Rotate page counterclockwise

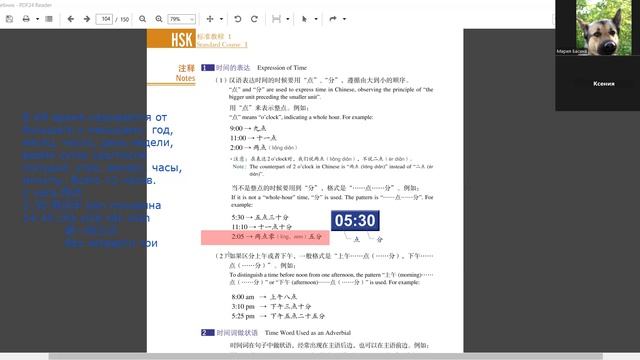pyautogui.click(x=238, y=19)
